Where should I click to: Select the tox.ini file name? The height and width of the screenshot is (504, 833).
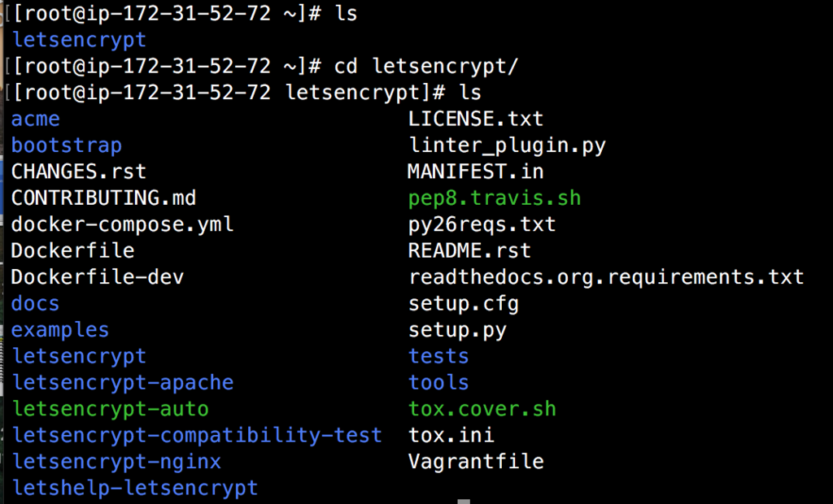451,436
